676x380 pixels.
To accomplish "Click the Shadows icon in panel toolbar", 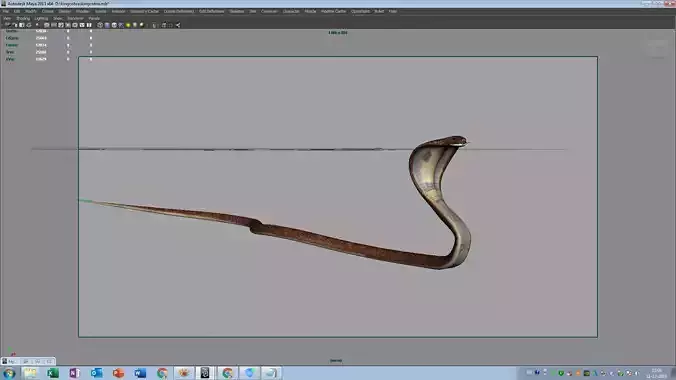I will [x=135, y=25].
